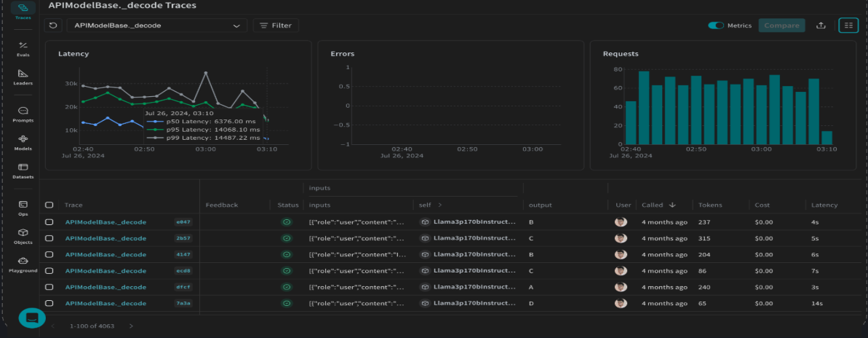Click the first bar in Requests chart
The width and height of the screenshot is (868, 338).
click(631, 122)
